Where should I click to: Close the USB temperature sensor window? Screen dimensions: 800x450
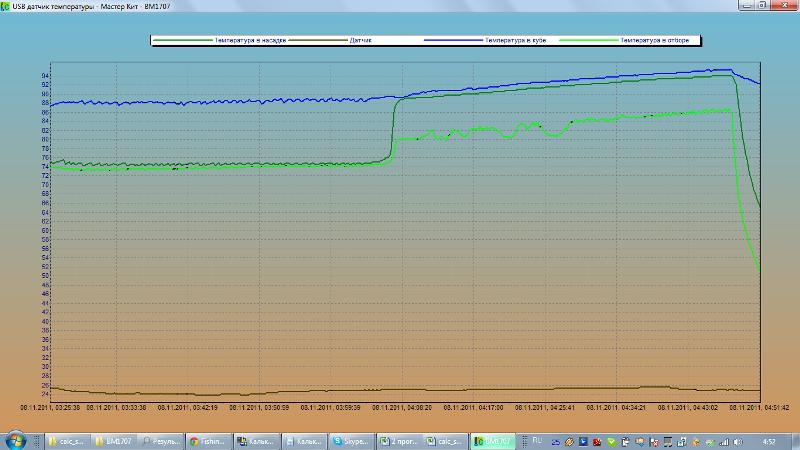(x=785, y=6)
